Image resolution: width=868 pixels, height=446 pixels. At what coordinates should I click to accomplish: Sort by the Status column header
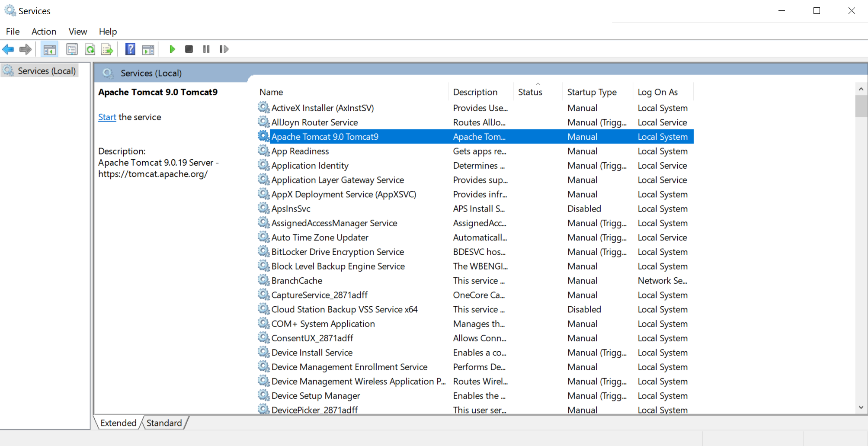(530, 92)
